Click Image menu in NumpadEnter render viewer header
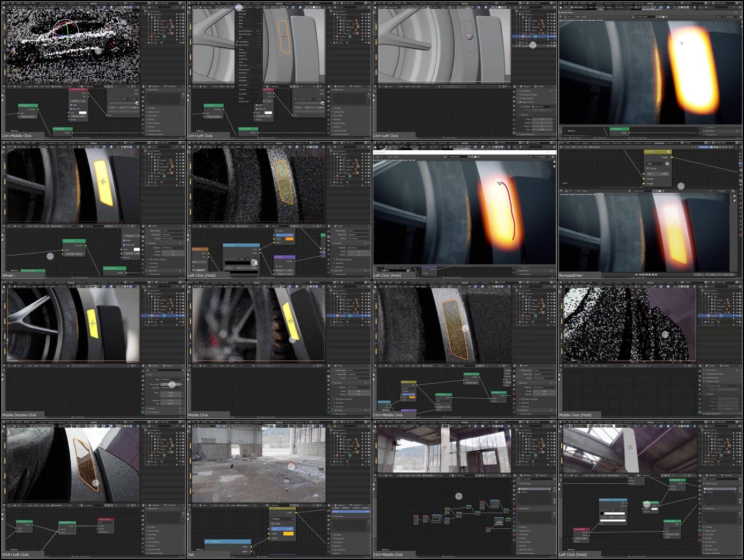This screenshot has height=560, width=744. pyautogui.click(x=585, y=191)
